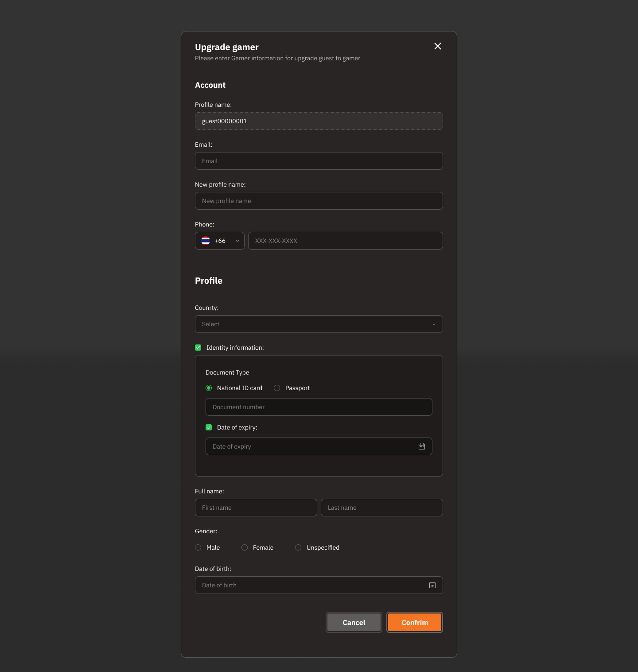Click the phone number XXX-XXX-XXXX field
Image resolution: width=638 pixels, height=672 pixels.
tap(346, 241)
